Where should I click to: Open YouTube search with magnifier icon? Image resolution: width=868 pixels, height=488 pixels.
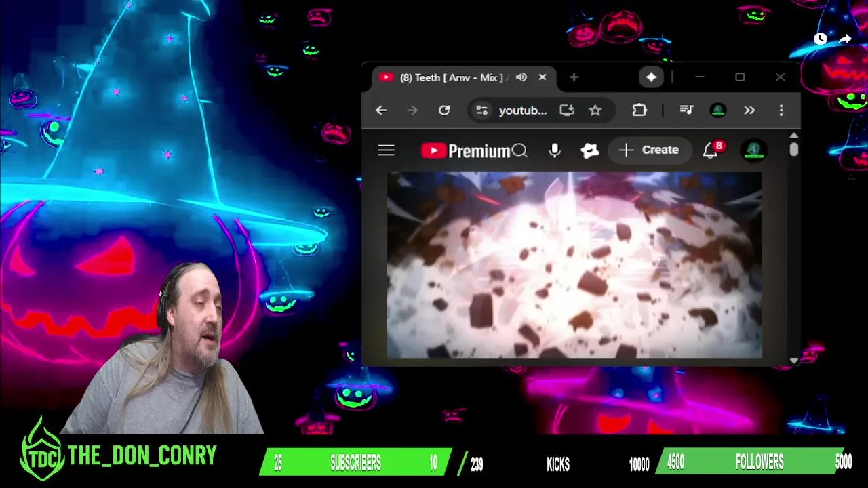point(519,150)
